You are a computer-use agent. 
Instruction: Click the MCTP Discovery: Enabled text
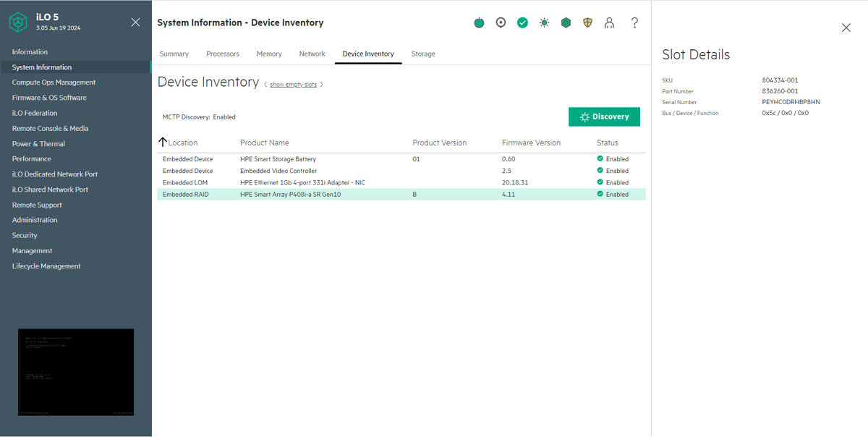point(199,116)
